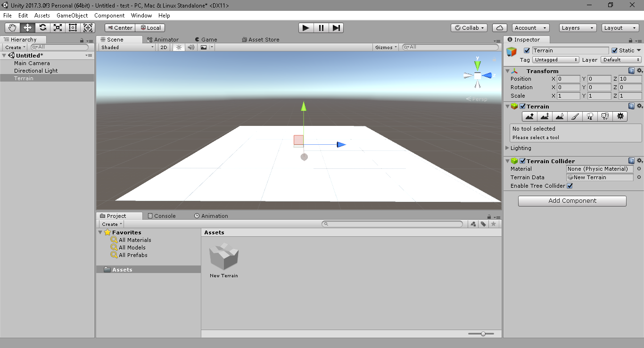Image resolution: width=644 pixels, height=348 pixels.
Task: Select the Smooth Height terrain tool
Action: 560,116
